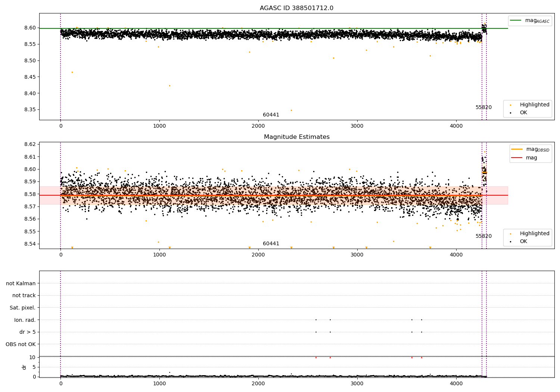Click the 8.45 y-axis tick label

(29, 77)
